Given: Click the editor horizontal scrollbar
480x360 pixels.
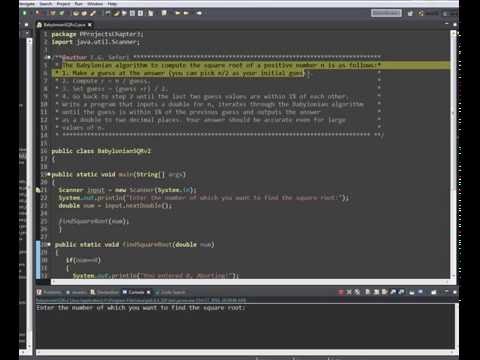Looking at the screenshot, I should [x=250, y=282].
